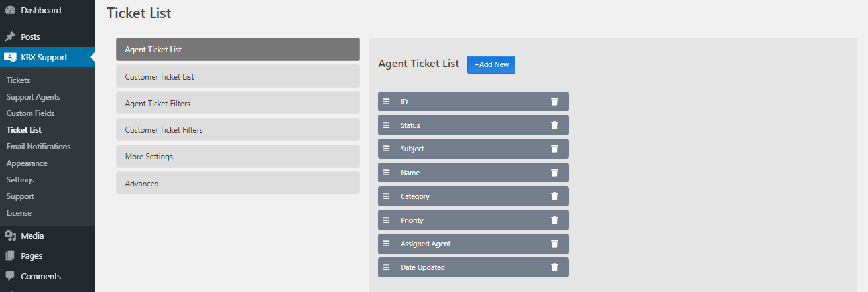Remove the Subject field with trash icon
This screenshot has width=868, height=292.
click(x=554, y=149)
